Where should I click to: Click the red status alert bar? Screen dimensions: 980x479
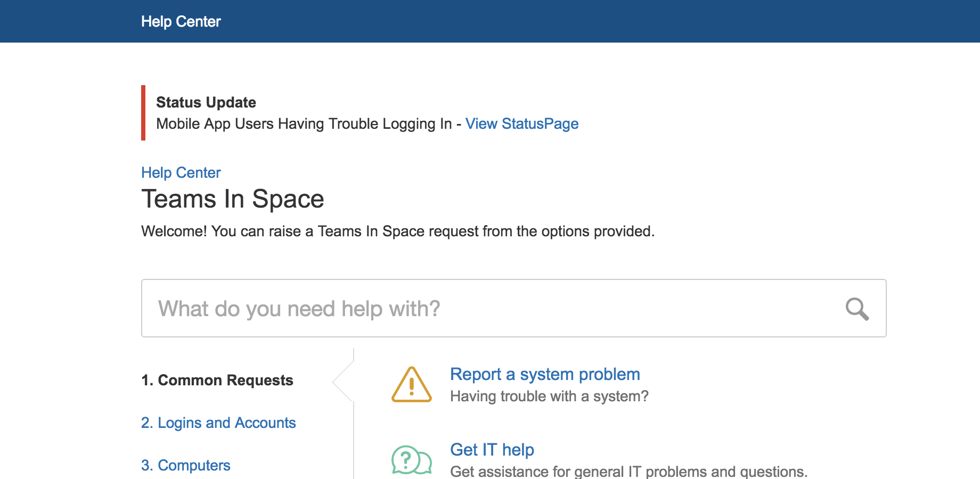[x=143, y=113]
